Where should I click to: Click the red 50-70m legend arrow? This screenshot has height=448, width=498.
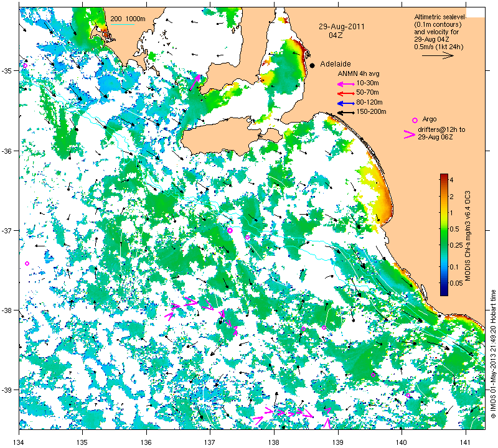coord(346,93)
